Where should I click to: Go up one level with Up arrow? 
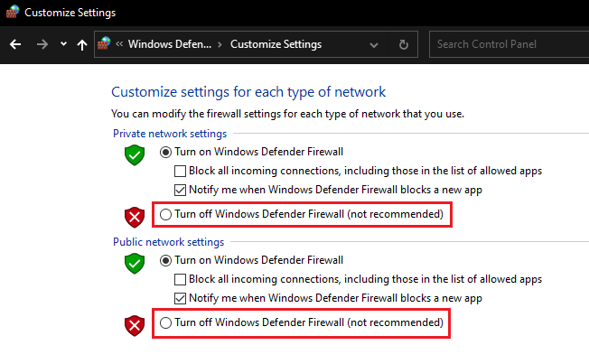[x=82, y=43]
